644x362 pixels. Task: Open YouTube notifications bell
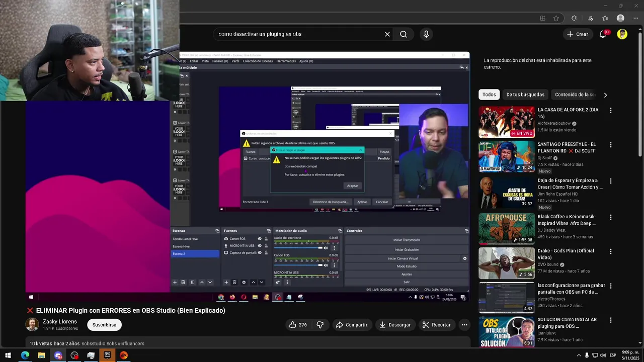tap(603, 34)
